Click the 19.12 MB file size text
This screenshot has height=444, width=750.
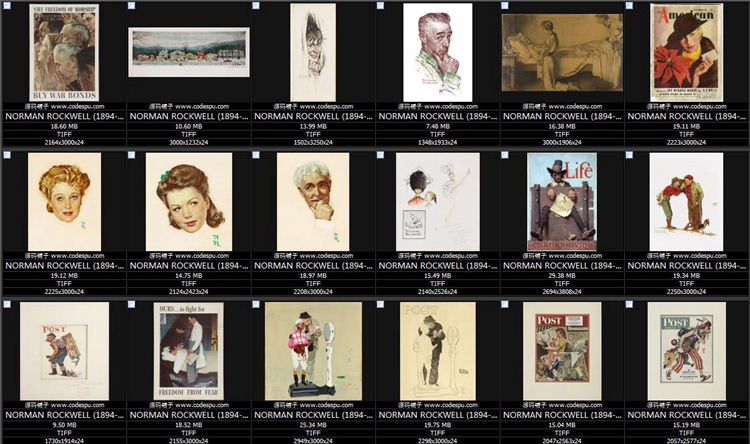click(x=65, y=276)
